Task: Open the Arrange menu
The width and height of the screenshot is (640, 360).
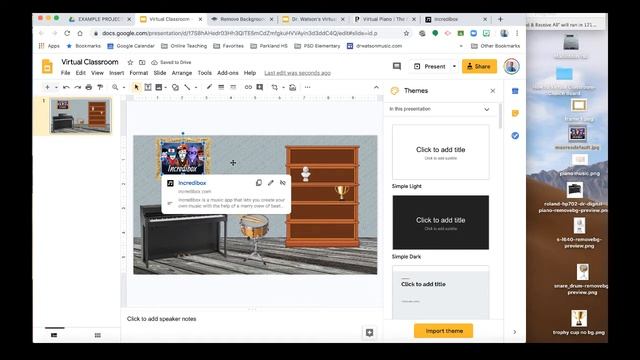Action: (x=182, y=73)
